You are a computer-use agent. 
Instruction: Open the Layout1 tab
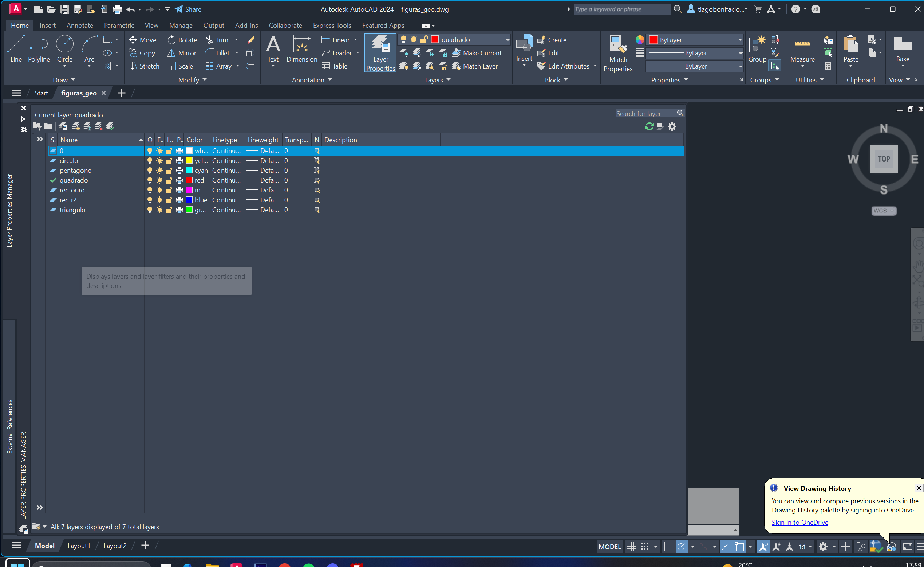(79, 546)
